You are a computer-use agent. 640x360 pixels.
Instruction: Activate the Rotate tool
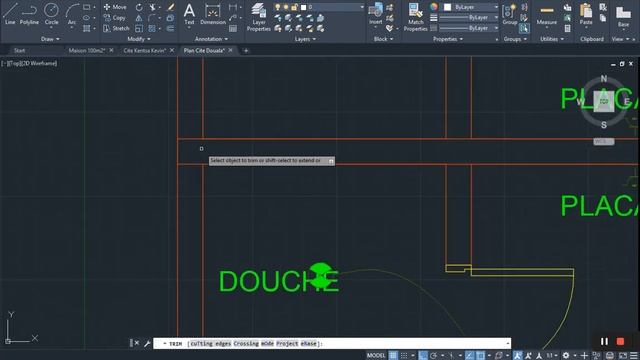pos(139,7)
